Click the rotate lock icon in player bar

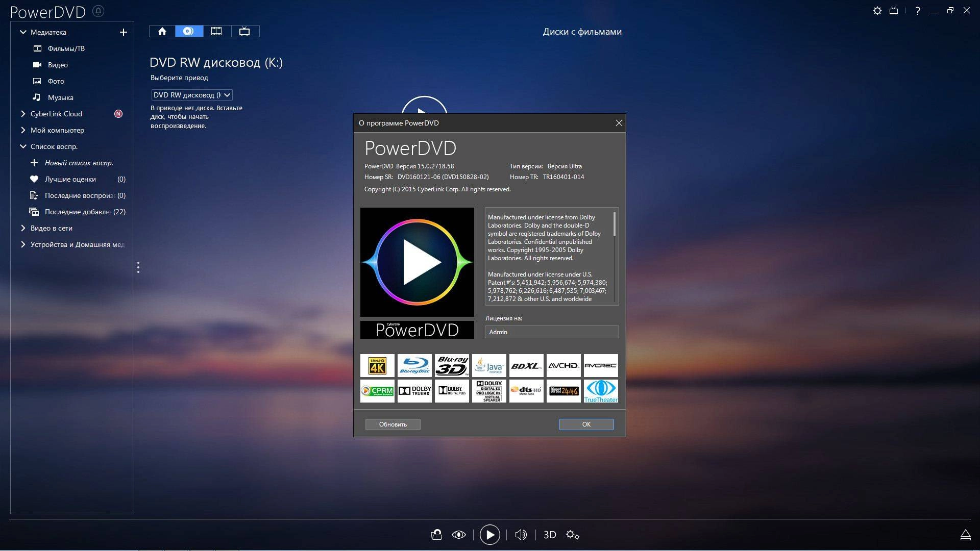tap(436, 535)
